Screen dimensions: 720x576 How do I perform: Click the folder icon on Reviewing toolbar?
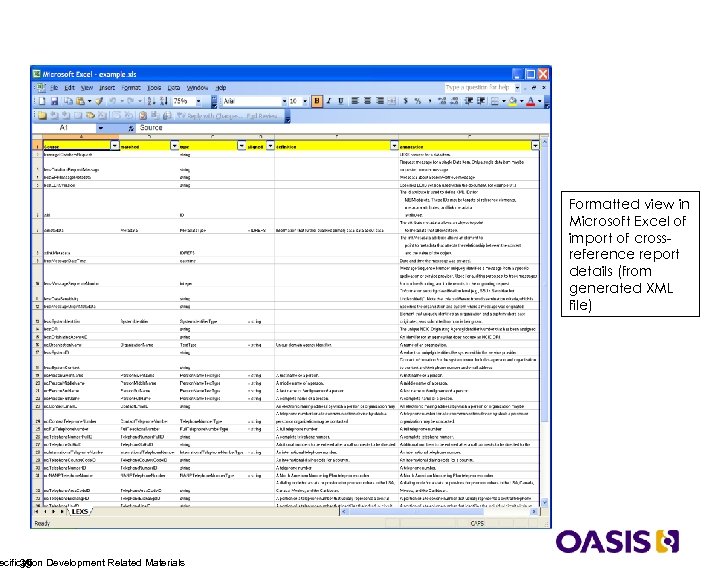tap(42, 116)
